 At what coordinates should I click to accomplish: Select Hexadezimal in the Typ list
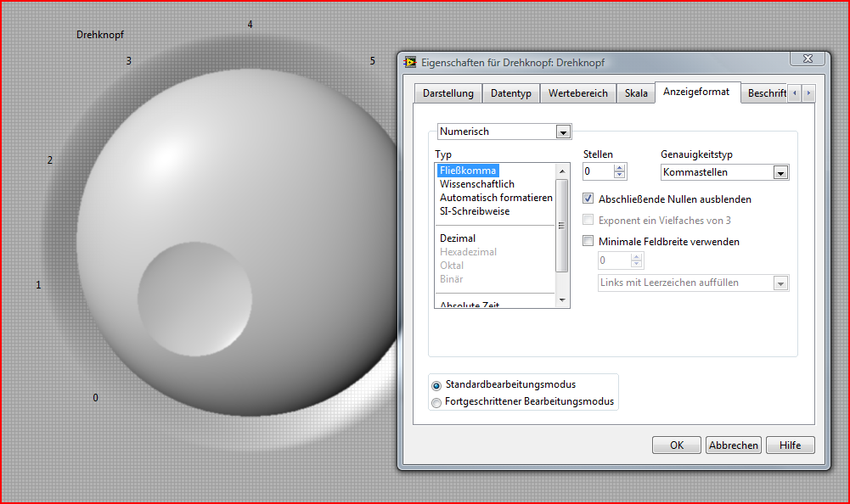pyautogui.click(x=469, y=252)
